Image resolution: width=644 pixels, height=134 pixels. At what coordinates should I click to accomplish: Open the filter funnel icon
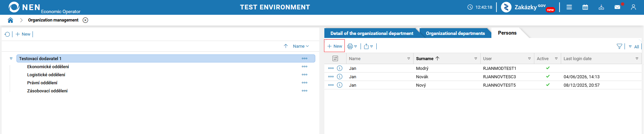click(619, 46)
